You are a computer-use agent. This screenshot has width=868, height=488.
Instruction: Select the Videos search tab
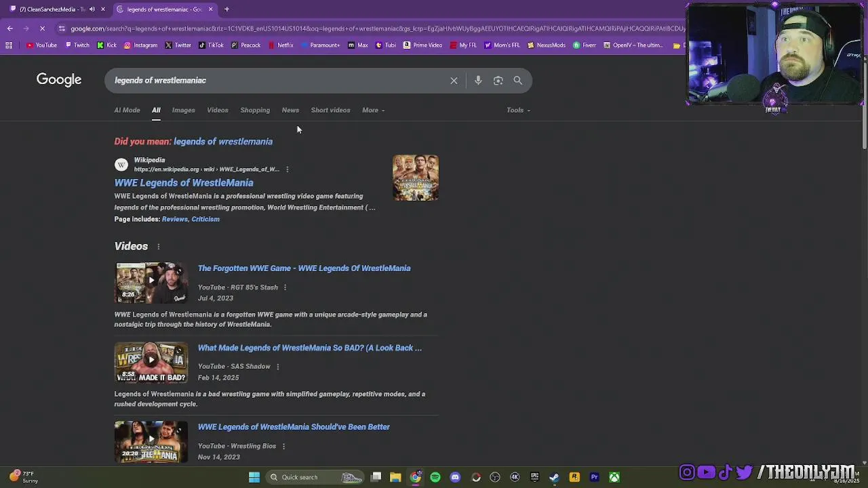coord(218,110)
